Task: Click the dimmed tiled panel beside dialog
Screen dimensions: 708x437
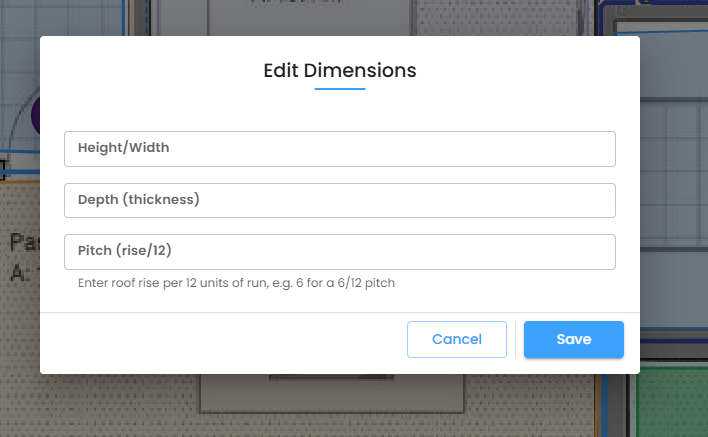Action: point(675,176)
